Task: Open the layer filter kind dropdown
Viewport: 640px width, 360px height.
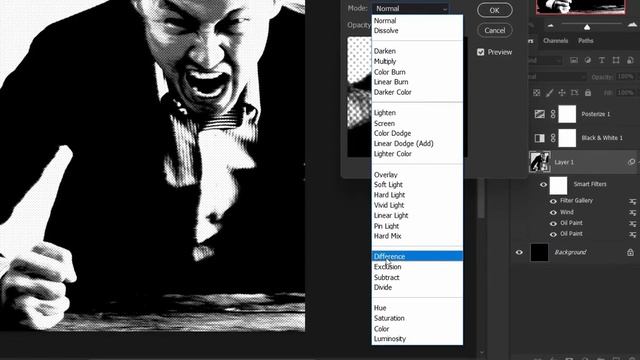Action: pos(545,60)
